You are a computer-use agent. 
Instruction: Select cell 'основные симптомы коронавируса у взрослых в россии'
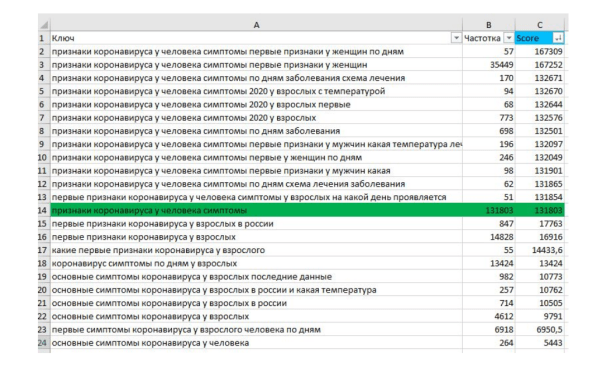[256, 303]
